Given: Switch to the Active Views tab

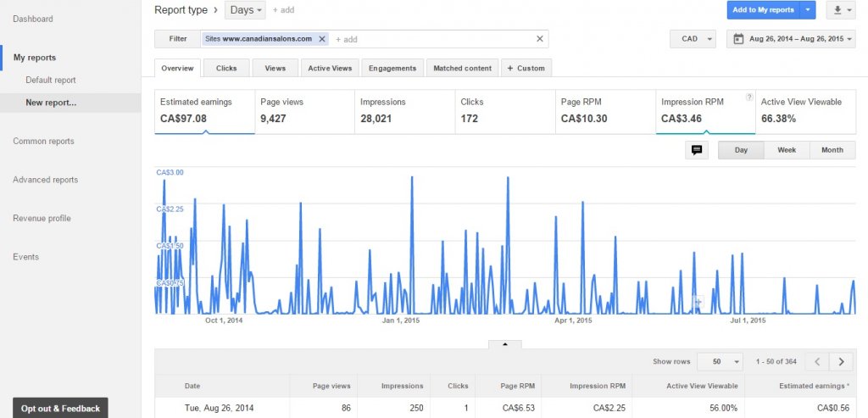Looking at the screenshot, I should click(330, 68).
